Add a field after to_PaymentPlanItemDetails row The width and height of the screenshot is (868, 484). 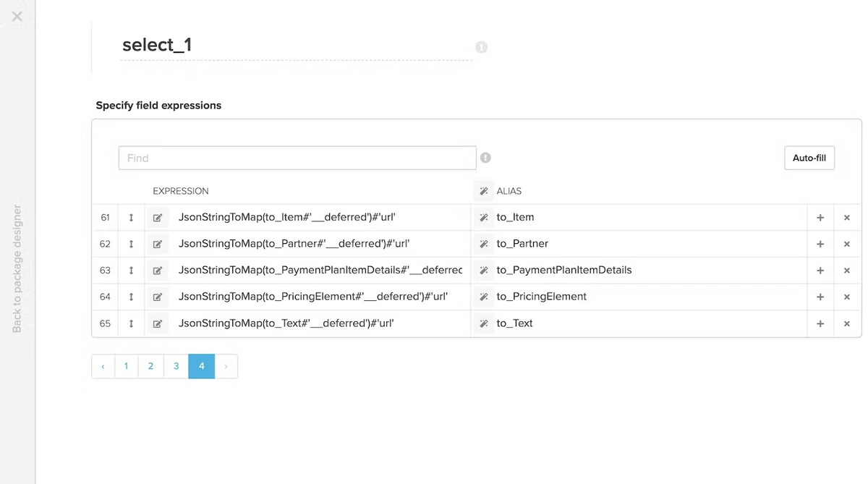tap(820, 271)
